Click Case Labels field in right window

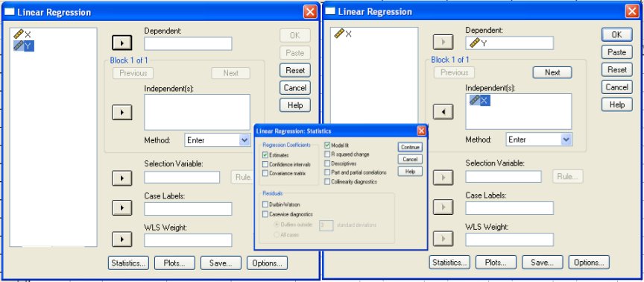(x=509, y=208)
